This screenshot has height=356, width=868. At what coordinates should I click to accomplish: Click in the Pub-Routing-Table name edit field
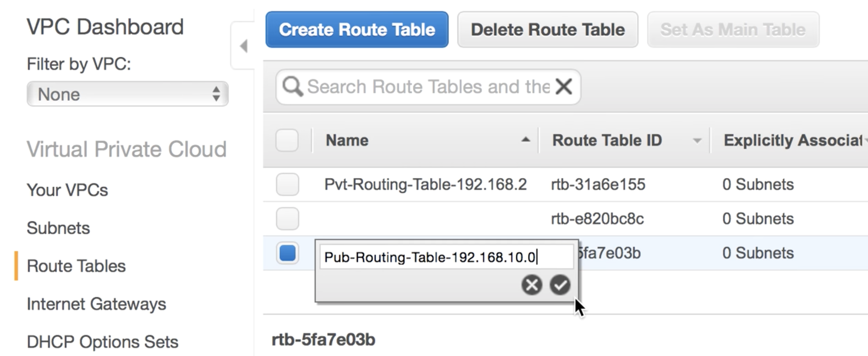(x=446, y=257)
